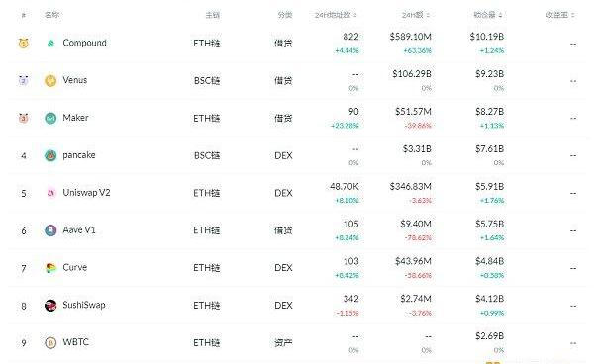
Task: Open the Uniswap V2 name link
Action: pyautogui.click(x=86, y=193)
